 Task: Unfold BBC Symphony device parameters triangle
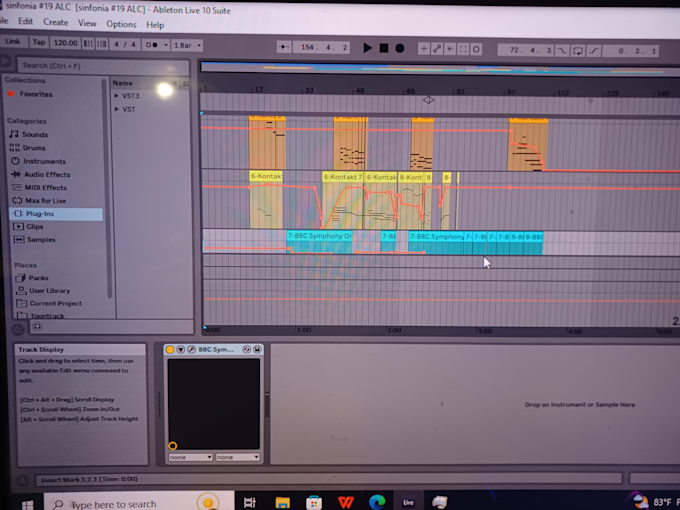[x=180, y=350]
